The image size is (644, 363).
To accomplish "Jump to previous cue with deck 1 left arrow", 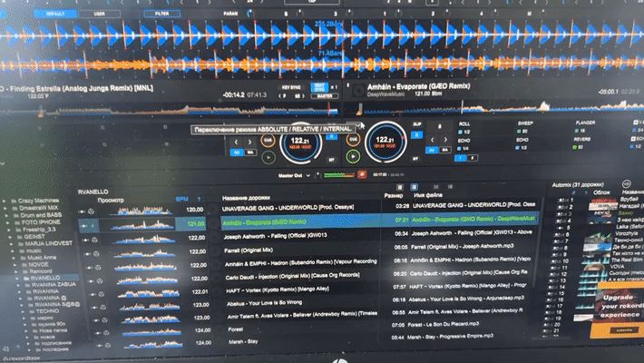I will click(x=236, y=142).
